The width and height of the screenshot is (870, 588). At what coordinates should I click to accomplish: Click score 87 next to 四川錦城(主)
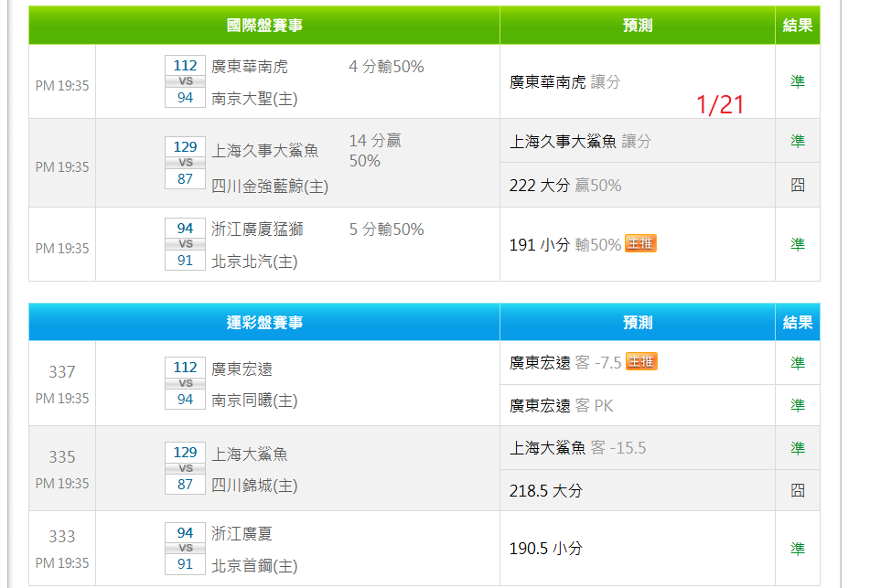tap(186, 485)
